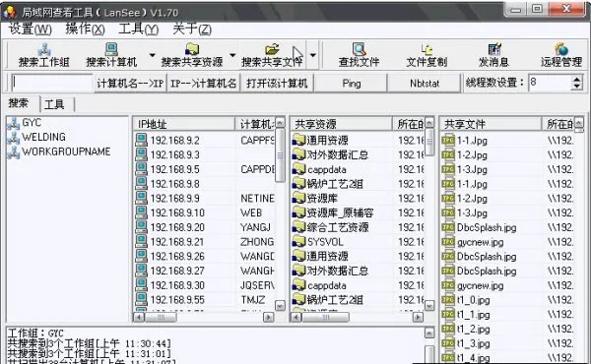Select computer icon for 192.168.9.5
Viewport: 591px width, 364px height.
(141, 169)
